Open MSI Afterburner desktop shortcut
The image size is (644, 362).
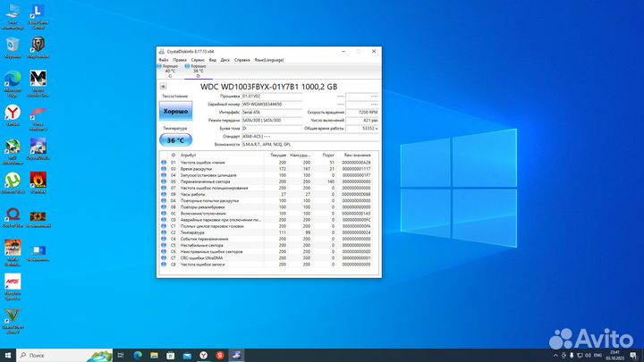pos(13,151)
